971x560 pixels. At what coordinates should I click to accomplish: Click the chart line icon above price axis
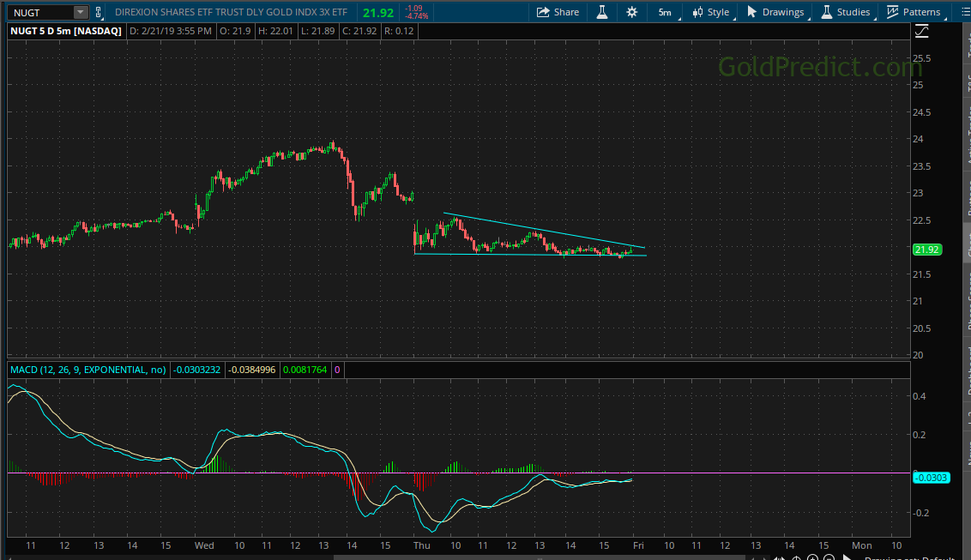coord(922,31)
